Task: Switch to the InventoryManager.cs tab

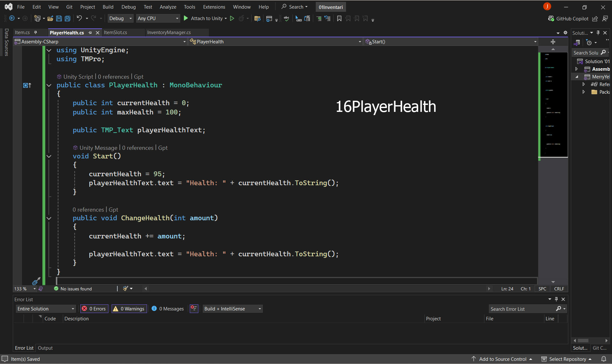Action: pos(169,33)
